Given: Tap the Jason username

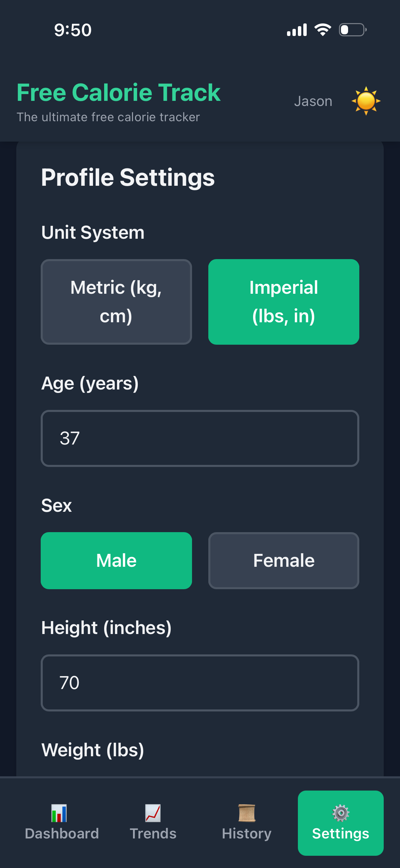Looking at the screenshot, I should pyautogui.click(x=313, y=101).
